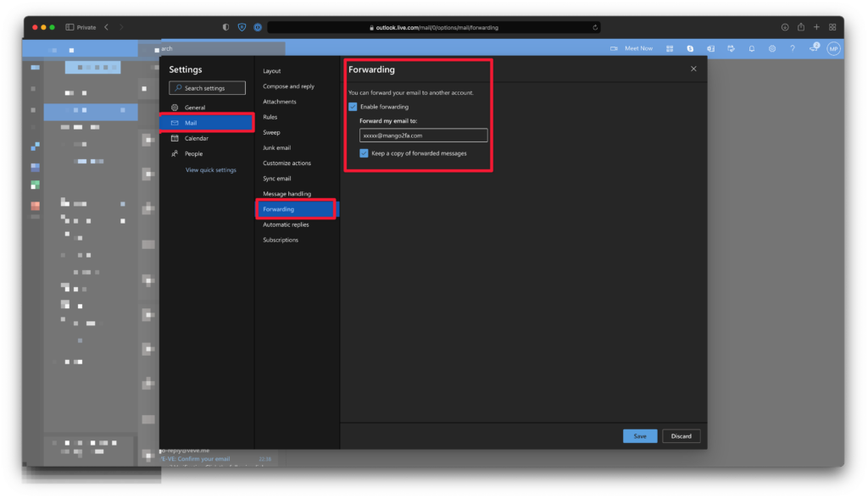Open the MP account profile avatar
Screen dimensions: 868x498
click(x=833, y=49)
